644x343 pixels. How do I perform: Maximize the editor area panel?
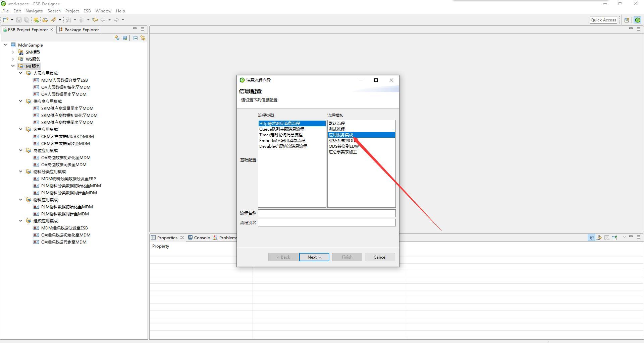639,29
